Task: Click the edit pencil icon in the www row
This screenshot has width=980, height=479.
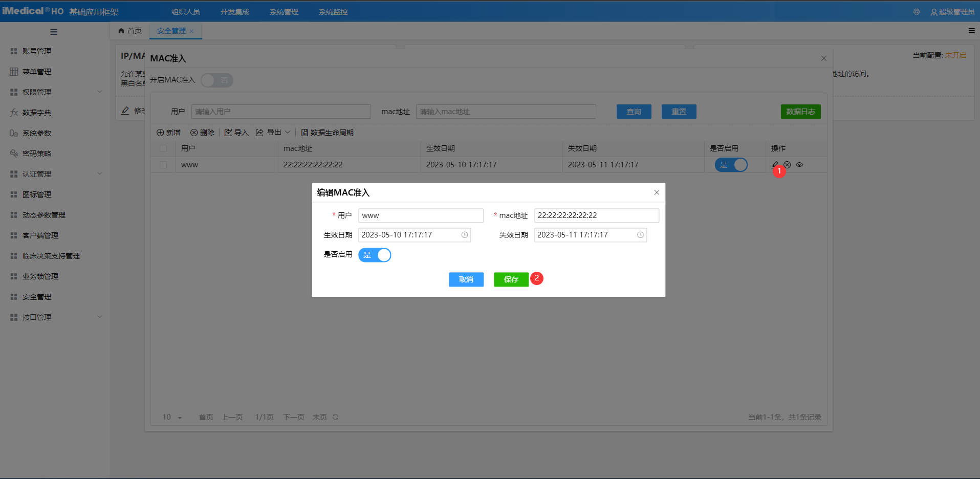Action: (775, 164)
